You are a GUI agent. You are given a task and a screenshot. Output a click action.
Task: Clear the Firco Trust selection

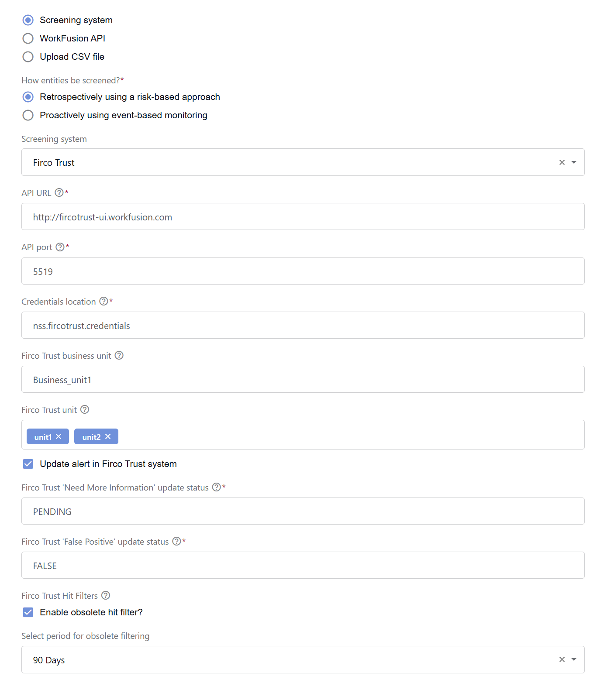pos(562,162)
